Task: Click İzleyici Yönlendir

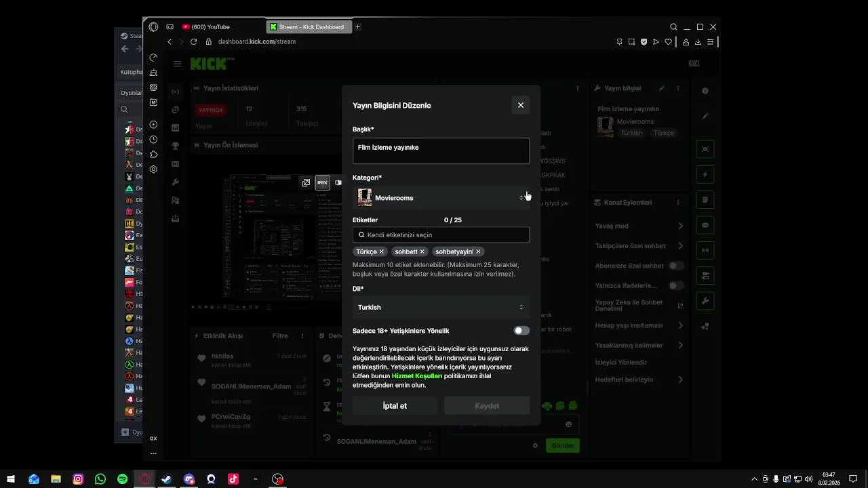Action: pos(621,363)
